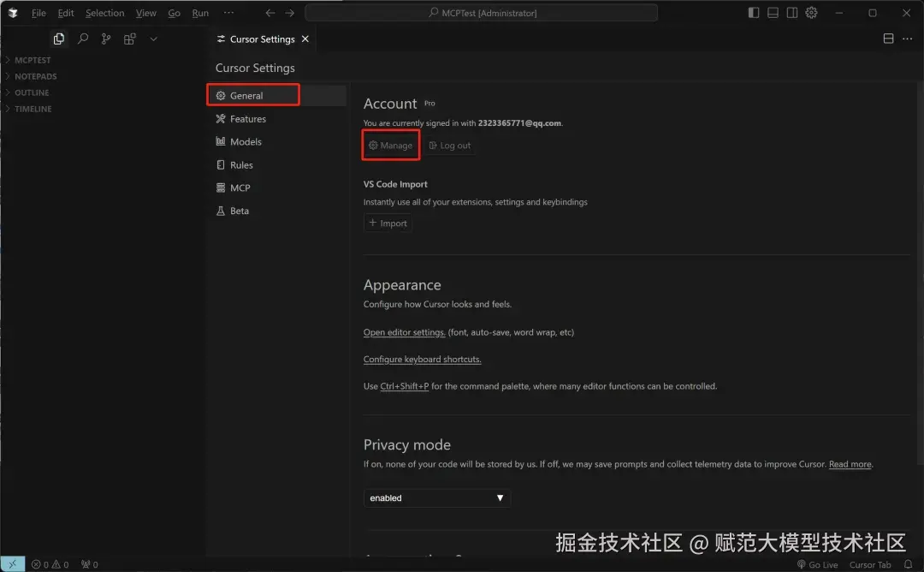Expand the NOTEPADS section
Image resolution: width=924 pixels, height=572 pixels.
[35, 76]
